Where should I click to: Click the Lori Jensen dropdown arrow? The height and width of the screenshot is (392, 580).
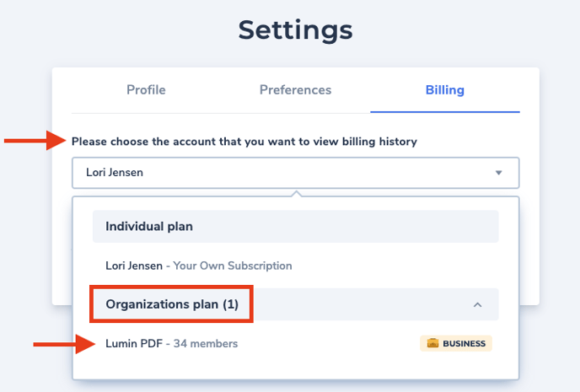click(498, 173)
